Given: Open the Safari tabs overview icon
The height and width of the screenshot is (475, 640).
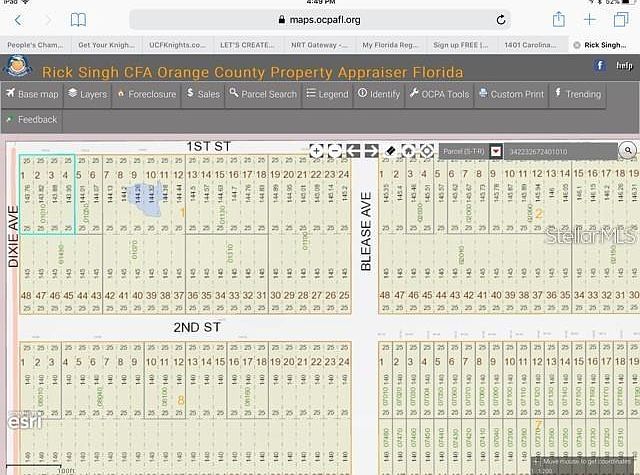Looking at the screenshot, I should (621, 19).
